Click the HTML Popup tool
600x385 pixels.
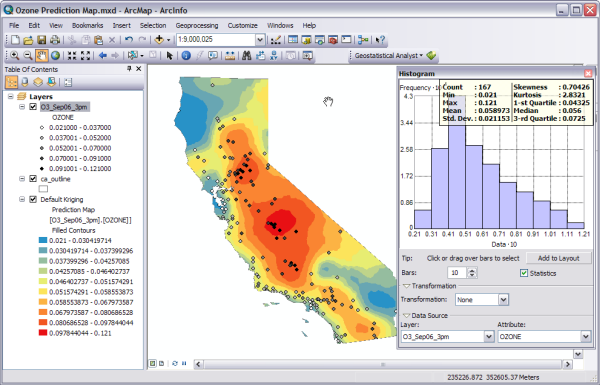pyautogui.click(x=213, y=56)
